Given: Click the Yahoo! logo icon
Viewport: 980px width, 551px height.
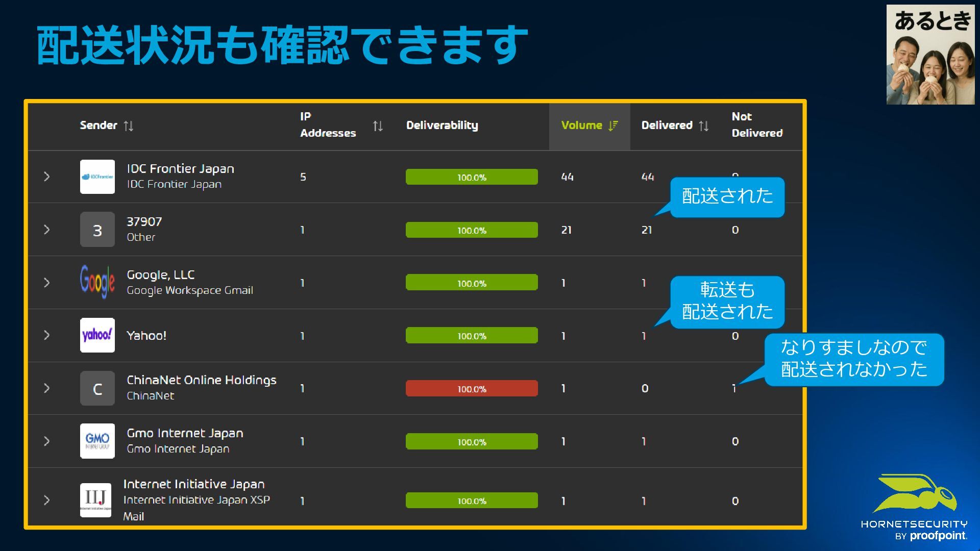Looking at the screenshot, I should (97, 335).
